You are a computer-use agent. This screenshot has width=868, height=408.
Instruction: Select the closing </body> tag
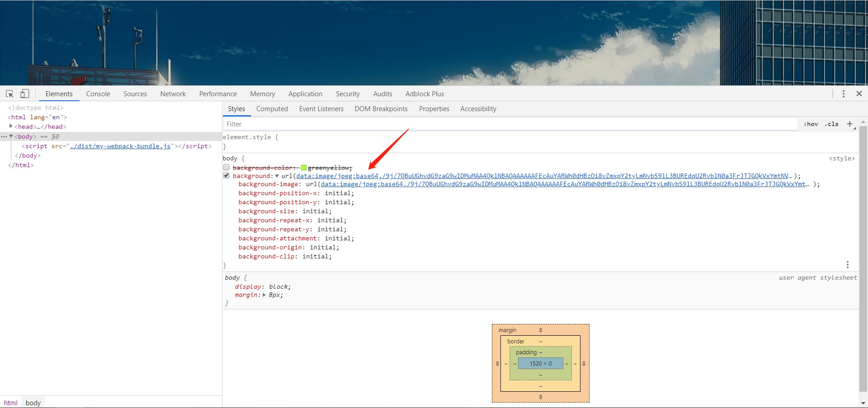(28, 155)
